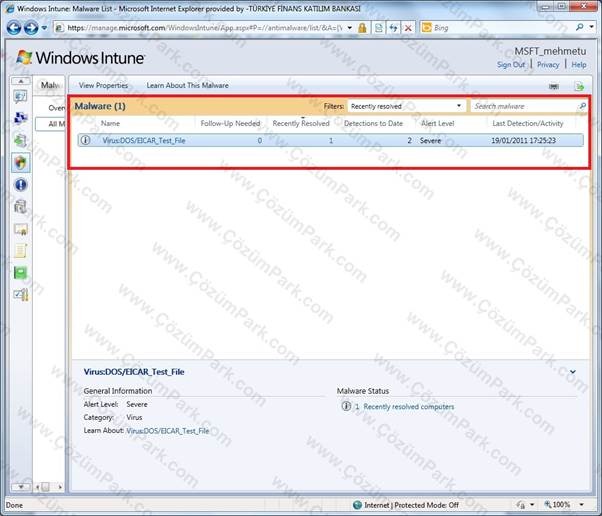
Task: Click Learn About This Malware in toolbar
Action: (x=187, y=85)
